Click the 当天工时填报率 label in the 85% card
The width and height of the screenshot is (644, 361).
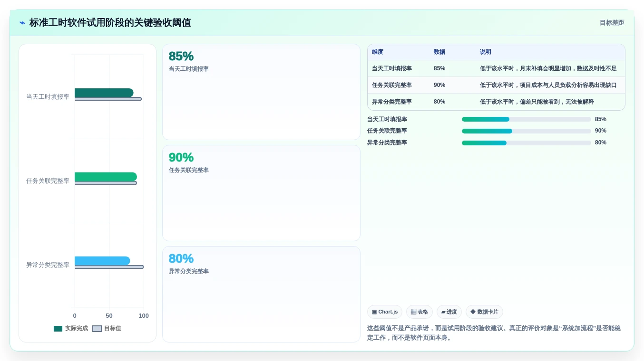tap(189, 69)
